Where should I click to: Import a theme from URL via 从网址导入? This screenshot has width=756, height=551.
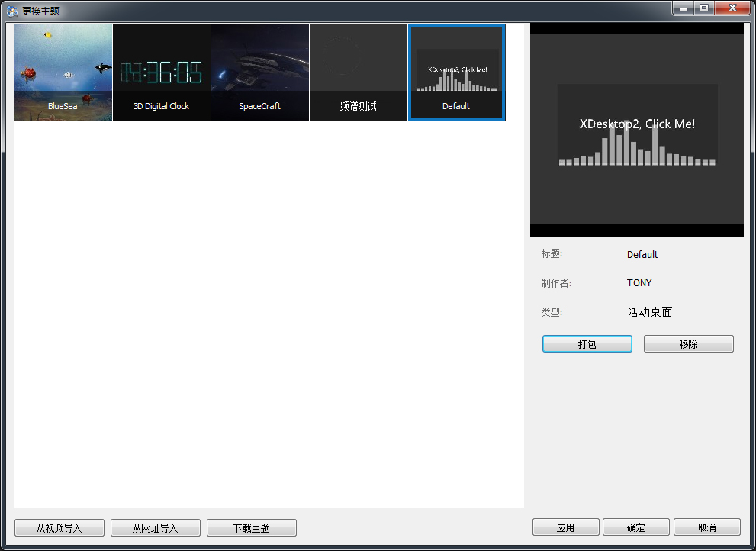[155, 527]
